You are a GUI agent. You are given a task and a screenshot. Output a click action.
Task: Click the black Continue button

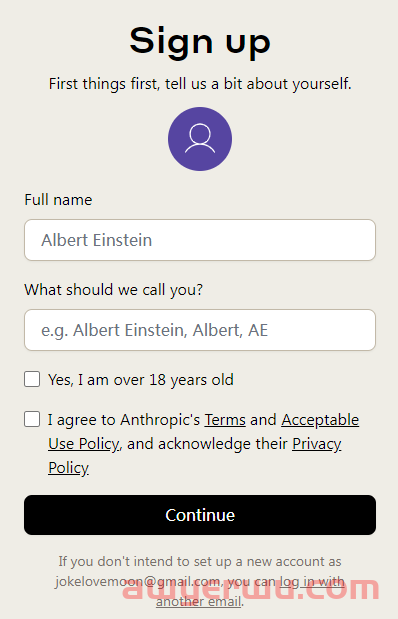pyautogui.click(x=200, y=515)
